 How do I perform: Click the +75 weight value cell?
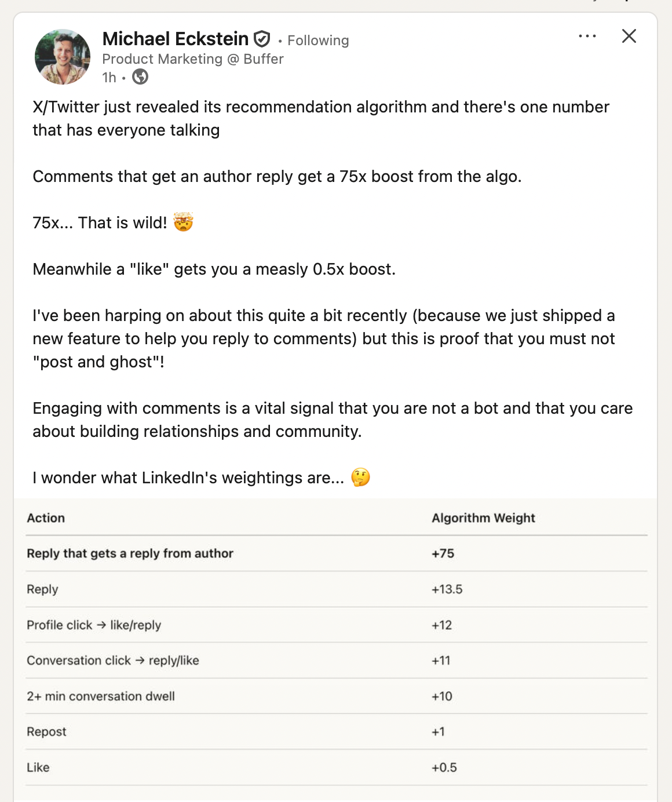point(443,553)
